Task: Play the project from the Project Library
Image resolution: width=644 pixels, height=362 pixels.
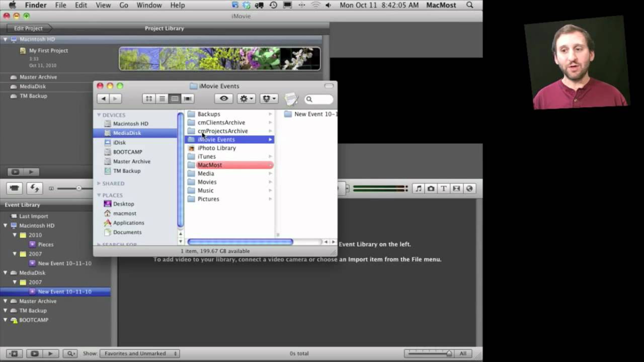Action: [31, 172]
